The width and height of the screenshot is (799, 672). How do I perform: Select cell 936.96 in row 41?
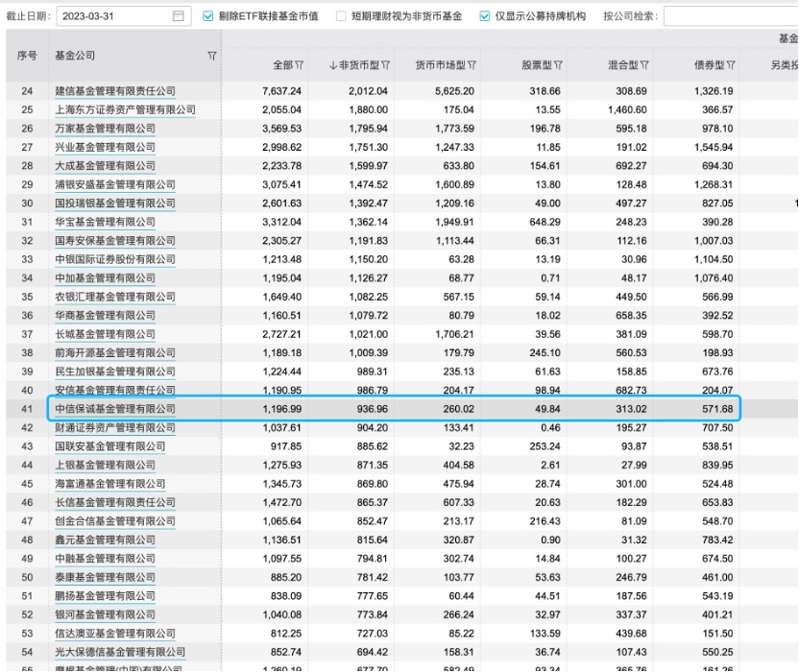pyautogui.click(x=372, y=409)
